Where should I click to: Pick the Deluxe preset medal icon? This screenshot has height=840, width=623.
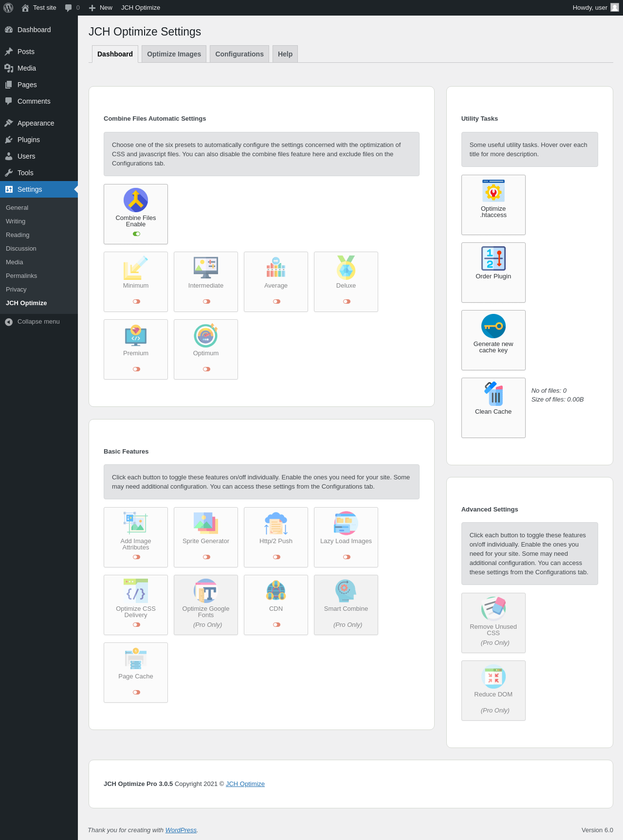(346, 268)
